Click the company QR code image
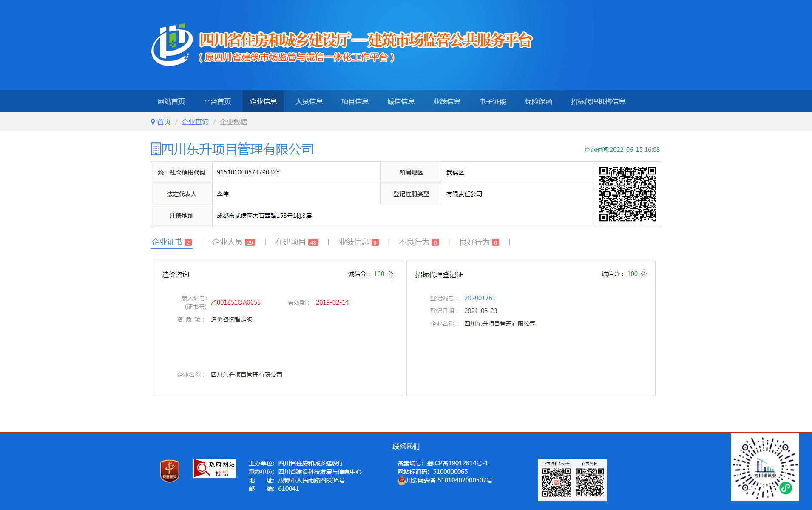The height and width of the screenshot is (510, 812). tap(627, 194)
